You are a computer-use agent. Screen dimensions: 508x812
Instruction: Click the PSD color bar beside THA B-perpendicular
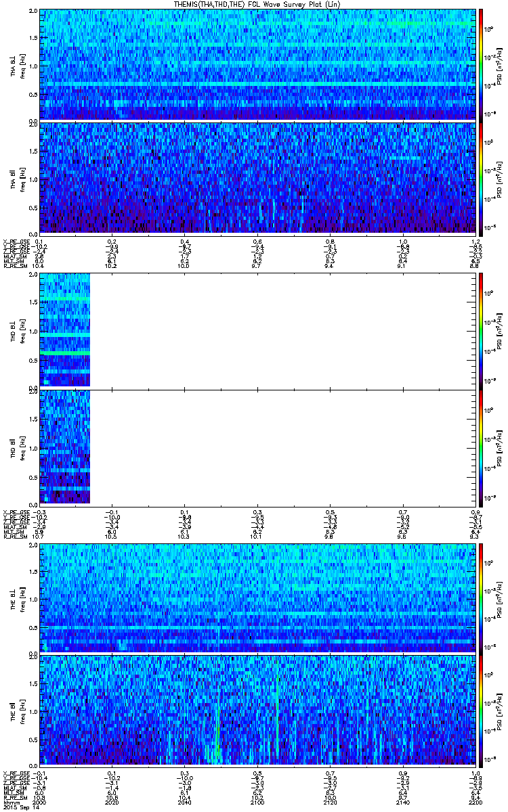click(x=482, y=65)
